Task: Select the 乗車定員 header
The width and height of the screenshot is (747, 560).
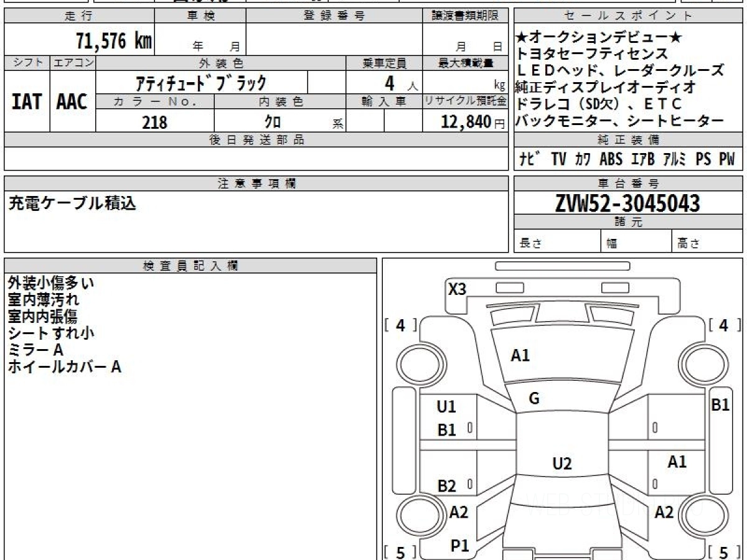Action: (384, 63)
